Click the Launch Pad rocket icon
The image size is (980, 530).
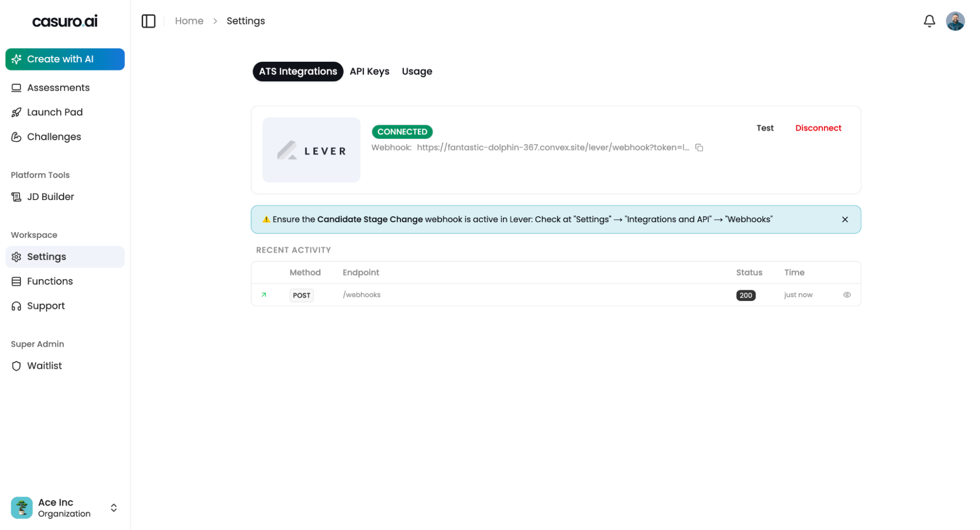(16, 112)
